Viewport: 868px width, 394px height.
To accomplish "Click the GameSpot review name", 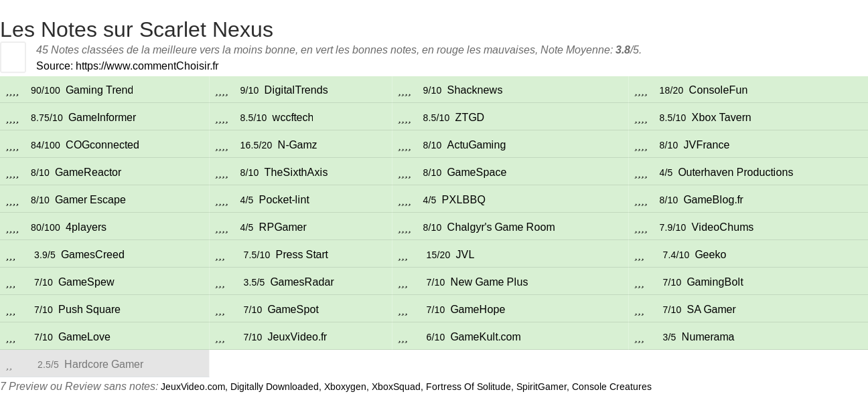I will 293,310.
